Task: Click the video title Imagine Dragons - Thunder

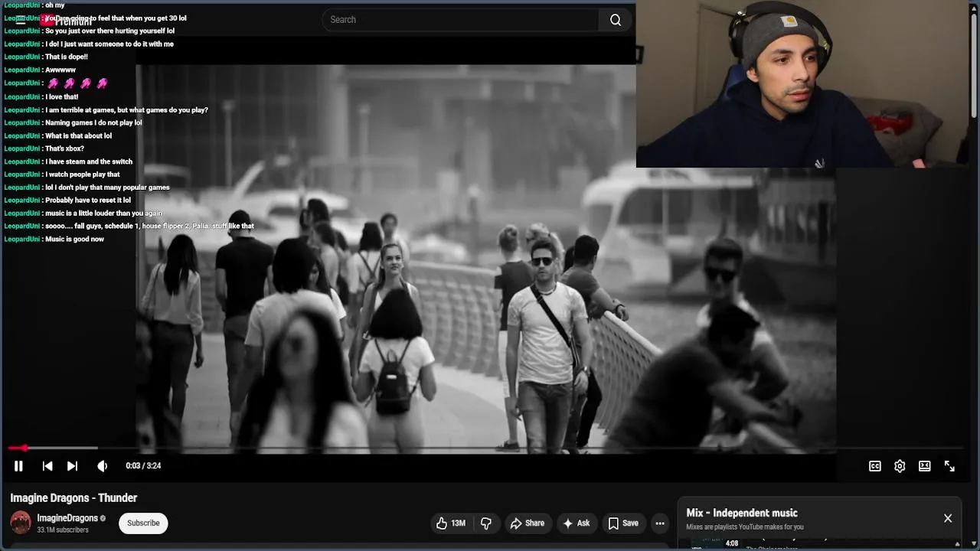Action: coord(73,498)
